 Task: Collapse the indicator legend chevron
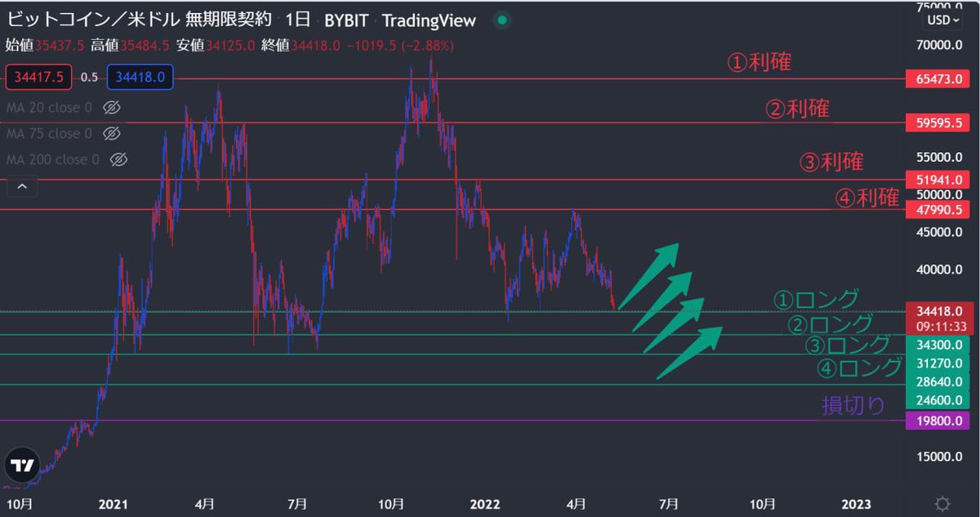pyautogui.click(x=22, y=187)
